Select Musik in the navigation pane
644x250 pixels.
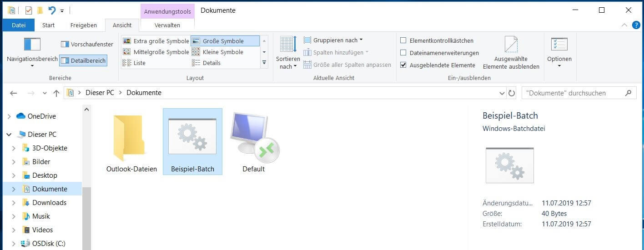pos(41,216)
